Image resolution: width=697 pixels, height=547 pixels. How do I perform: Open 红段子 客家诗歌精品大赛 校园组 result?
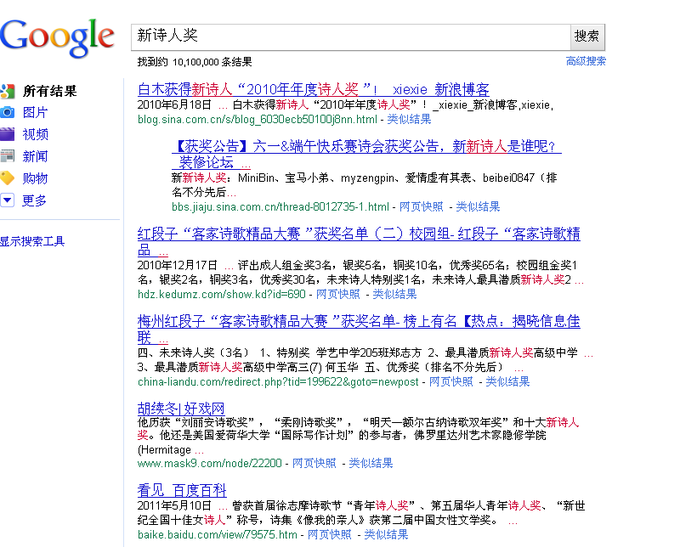[x=359, y=241]
